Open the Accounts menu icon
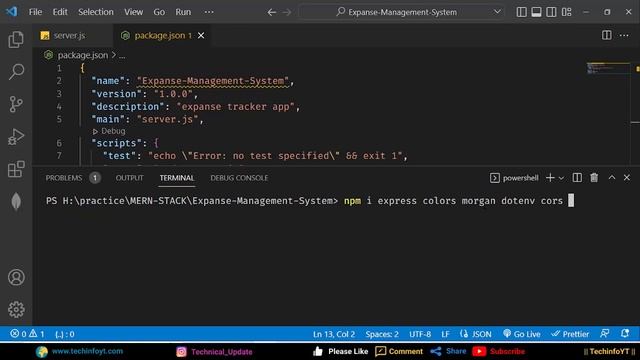 click(16, 277)
